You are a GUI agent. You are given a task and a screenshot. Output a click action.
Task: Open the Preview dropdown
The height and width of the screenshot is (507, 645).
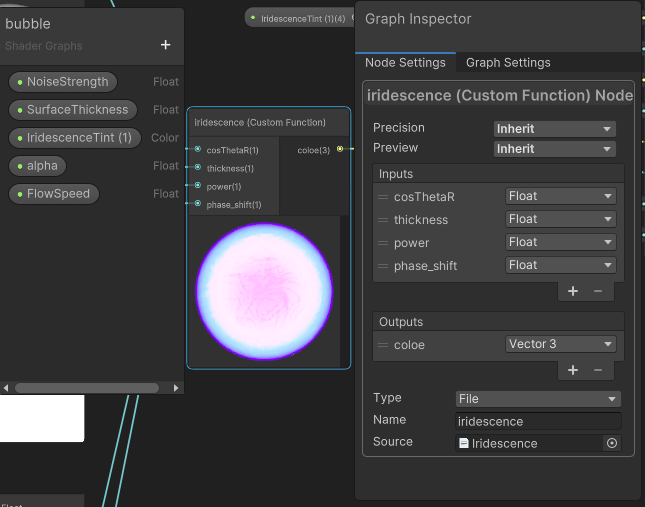tap(554, 149)
